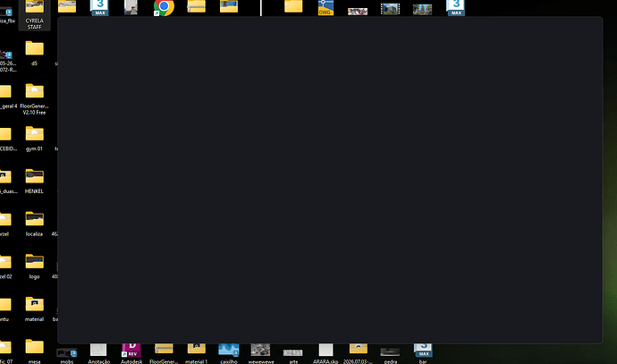The image size is (617, 364).
Task: Select the wewewewe image thumbnail
Action: 260,350
